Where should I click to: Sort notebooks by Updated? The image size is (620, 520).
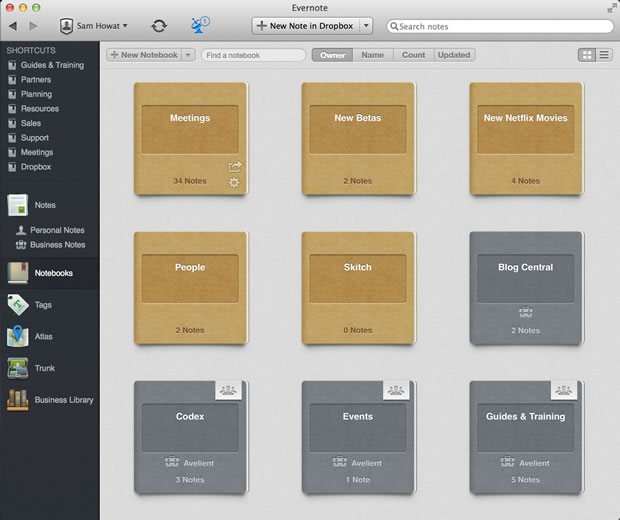click(454, 55)
